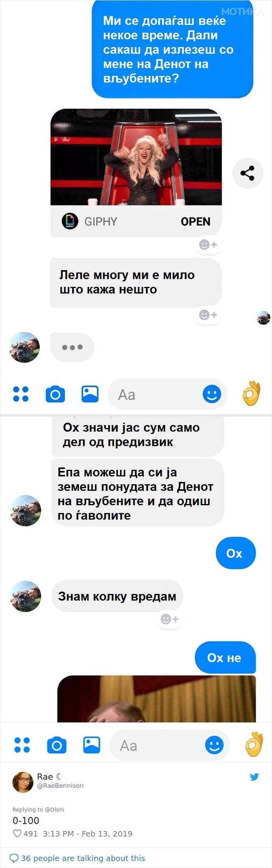
Task: Open @RaeBennison Twitter profile link
Action: point(60,785)
